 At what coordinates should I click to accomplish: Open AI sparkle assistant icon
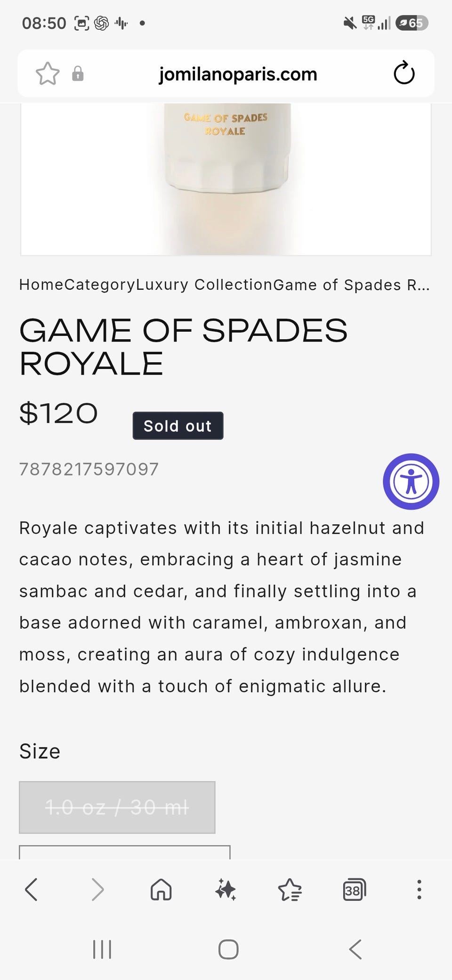226,890
